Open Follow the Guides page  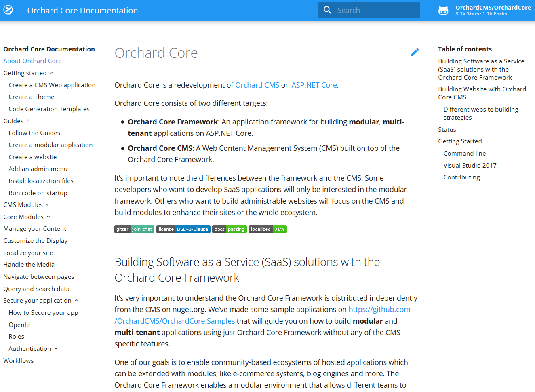point(34,133)
